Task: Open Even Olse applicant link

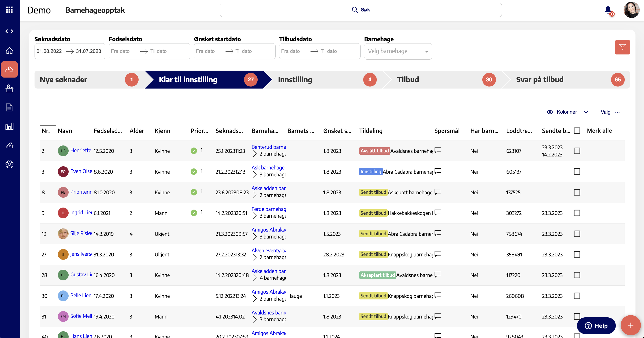Action: coord(81,171)
